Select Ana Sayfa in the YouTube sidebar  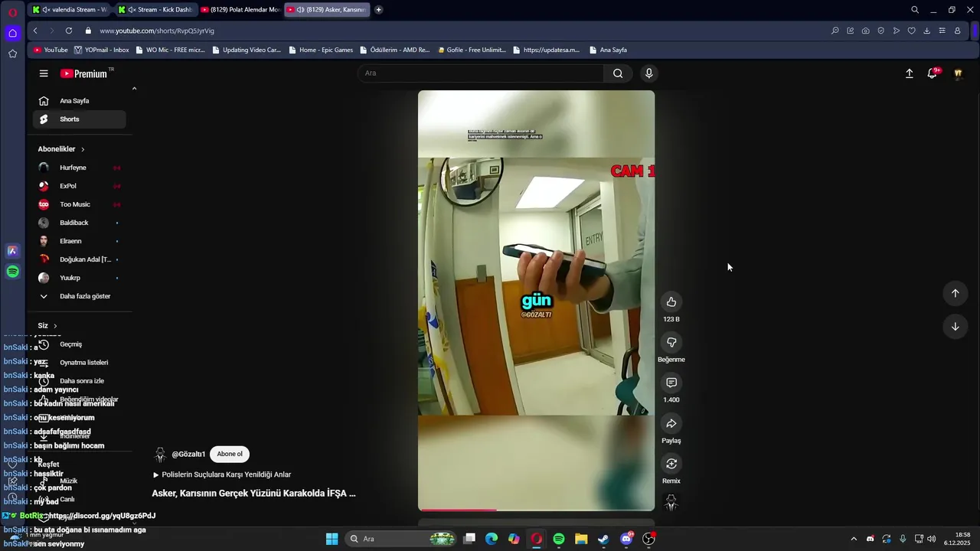(80, 101)
